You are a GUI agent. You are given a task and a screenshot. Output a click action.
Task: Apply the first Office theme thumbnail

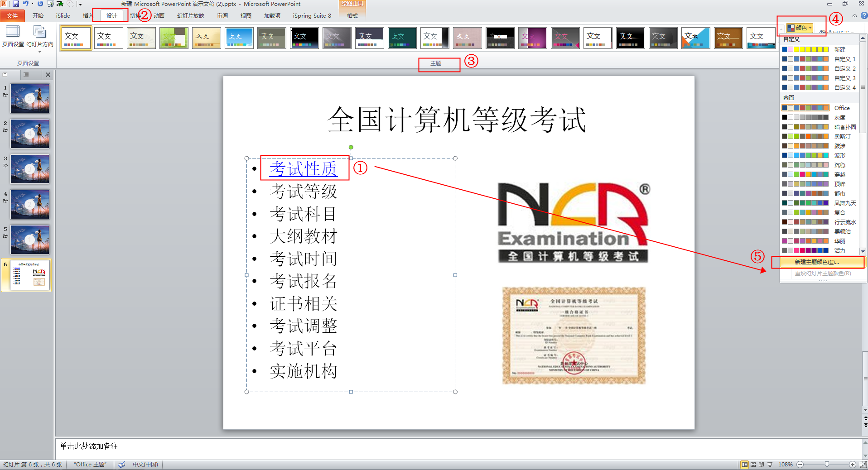click(76, 38)
